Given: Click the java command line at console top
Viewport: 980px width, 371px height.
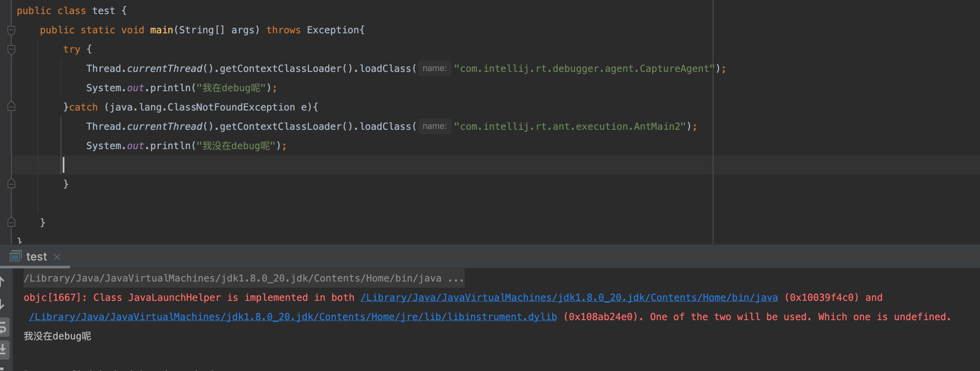Looking at the screenshot, I should (244, 278).
